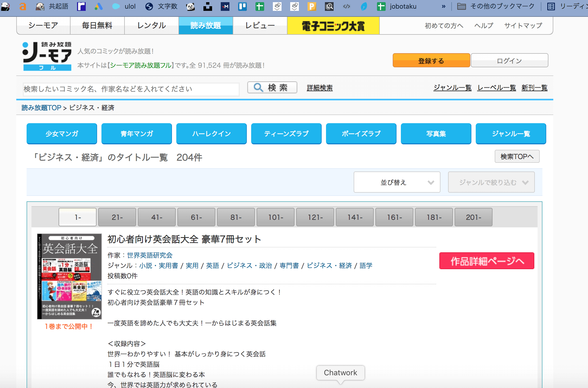Click the Chatwork tooltip bubble
588x388 pixels.
coord(341,373)
